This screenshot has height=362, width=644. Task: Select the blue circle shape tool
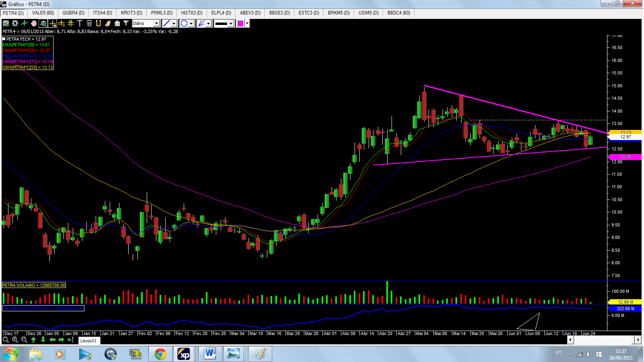184,23
